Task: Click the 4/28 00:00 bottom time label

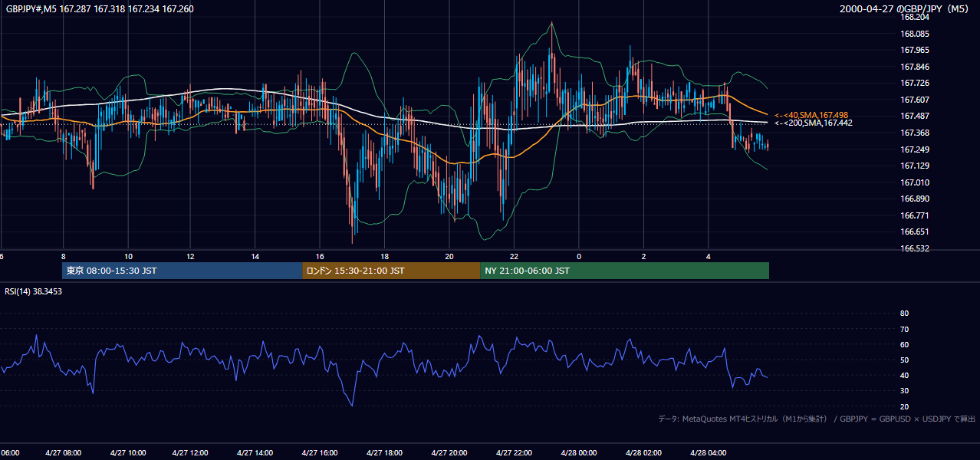Action: [578, 452]
